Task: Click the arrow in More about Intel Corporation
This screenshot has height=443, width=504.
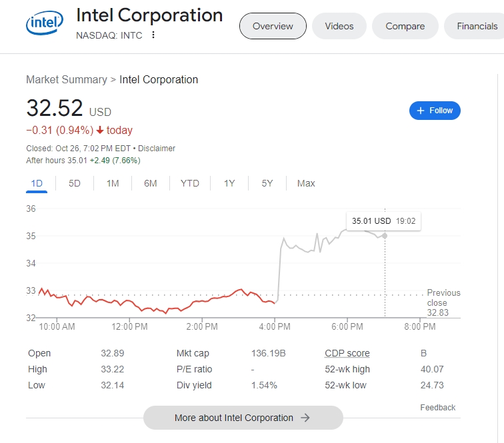Action: (x=305, y=418)
